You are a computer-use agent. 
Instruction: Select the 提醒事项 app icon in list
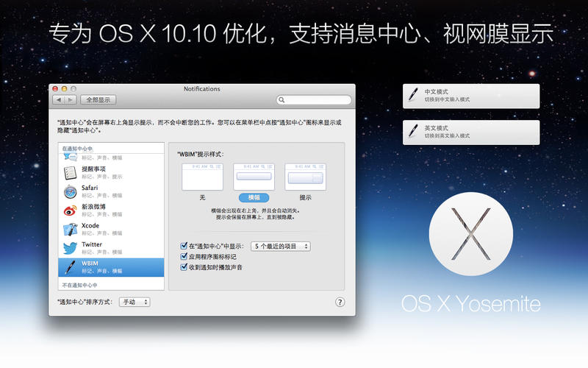point(70,173)
